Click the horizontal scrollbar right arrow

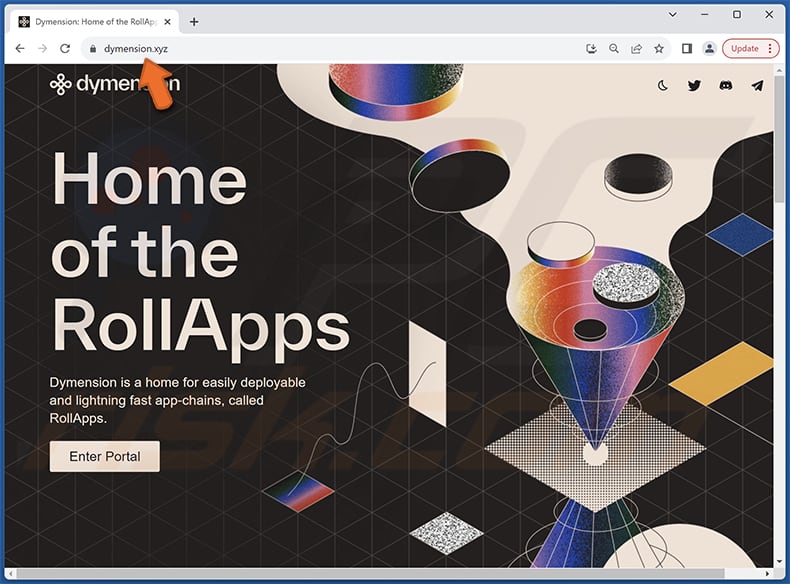tap(767, 574)
